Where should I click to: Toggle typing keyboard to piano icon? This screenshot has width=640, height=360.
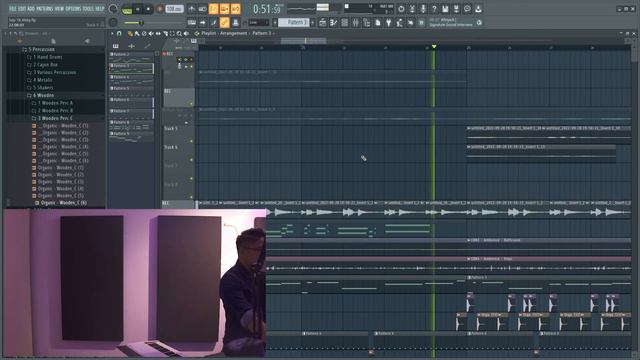click(x=191, y=23)
